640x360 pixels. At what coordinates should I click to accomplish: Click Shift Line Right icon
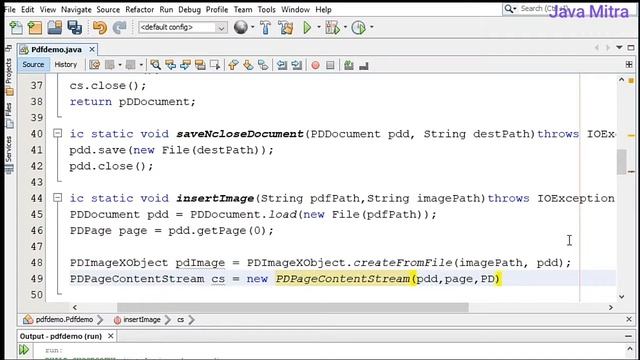pos(297,65)
